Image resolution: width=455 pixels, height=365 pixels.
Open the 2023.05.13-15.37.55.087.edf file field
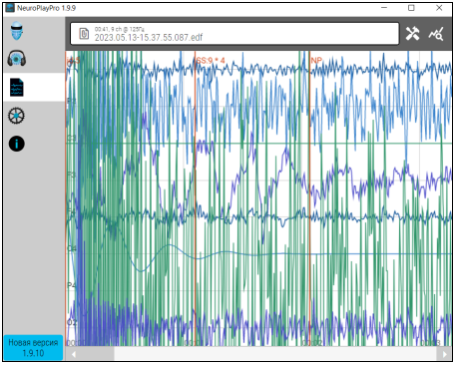pos(235,34)
